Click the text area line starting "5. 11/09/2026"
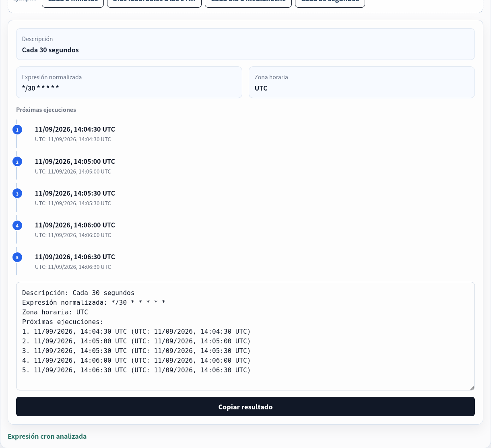Screen dimensions: 491x448 [136, 370]
